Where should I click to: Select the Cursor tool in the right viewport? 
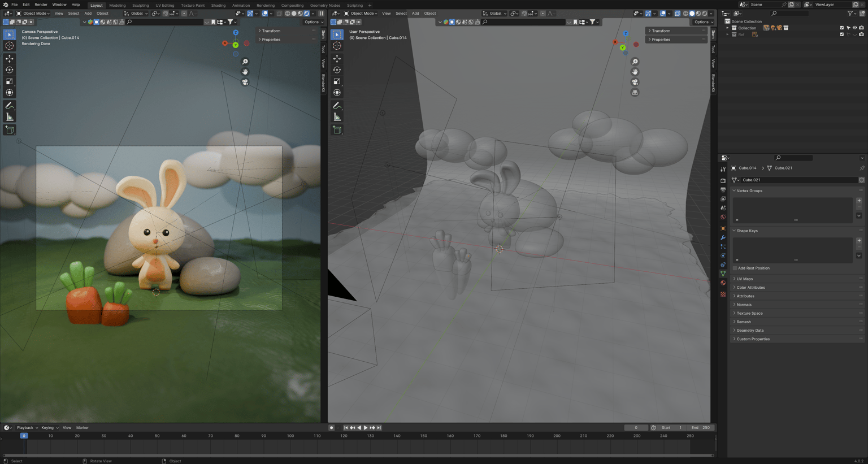[x=337, y=46]
